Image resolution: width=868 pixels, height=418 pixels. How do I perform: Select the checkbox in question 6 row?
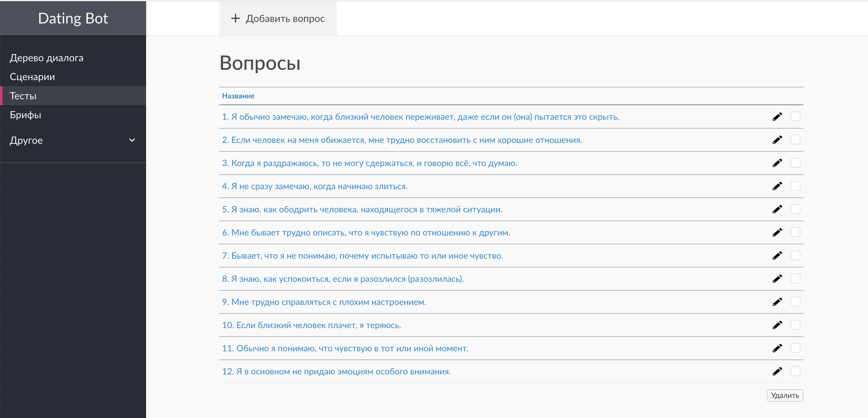point(796,233)
